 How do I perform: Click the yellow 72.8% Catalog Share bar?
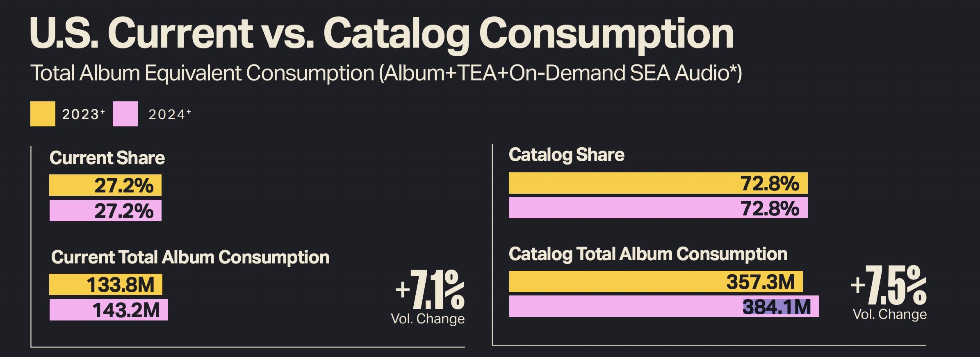click(658, 183)
